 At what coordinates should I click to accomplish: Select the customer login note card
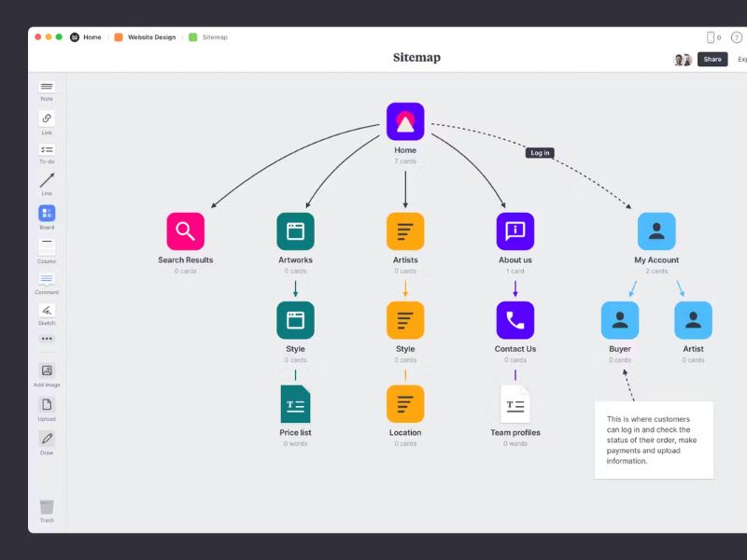click(x=654, y=440)
